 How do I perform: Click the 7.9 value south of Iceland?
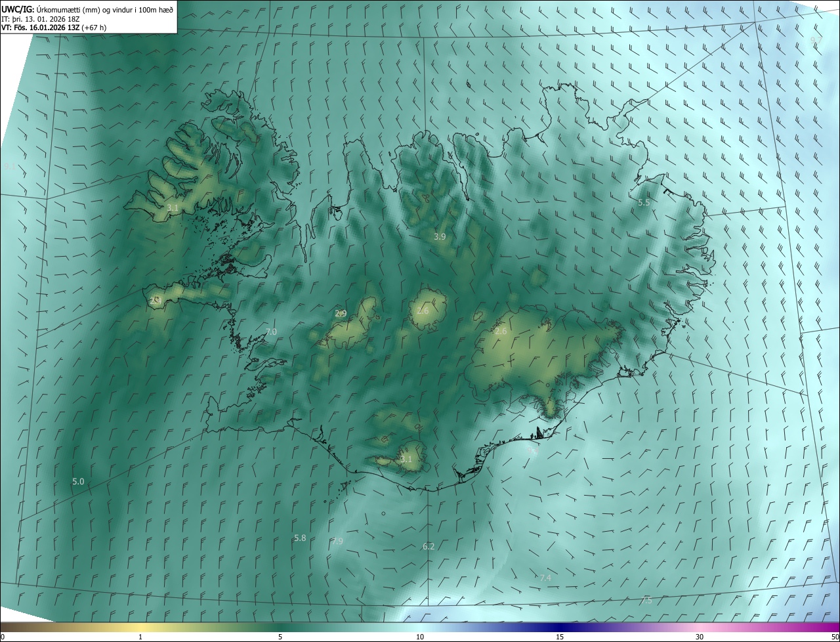(x=337, y=541)
